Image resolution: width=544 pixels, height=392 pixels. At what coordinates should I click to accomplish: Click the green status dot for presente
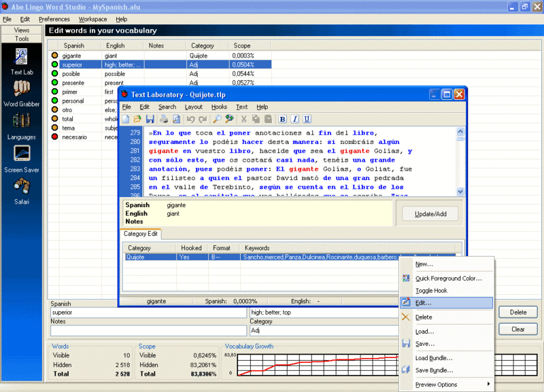[x=54, y=82]
